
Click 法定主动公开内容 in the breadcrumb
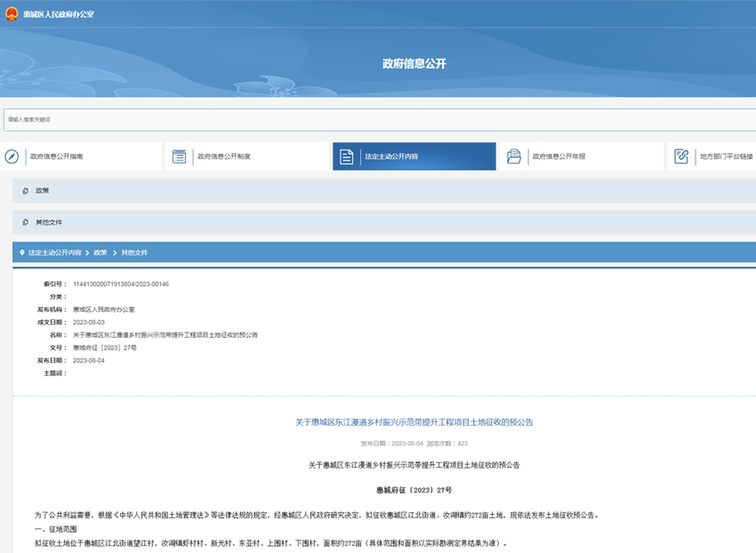point(54,253)
